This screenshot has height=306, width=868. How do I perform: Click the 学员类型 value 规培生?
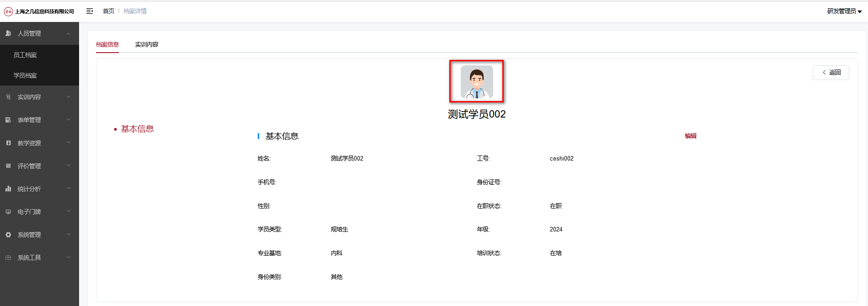(340, 229)
